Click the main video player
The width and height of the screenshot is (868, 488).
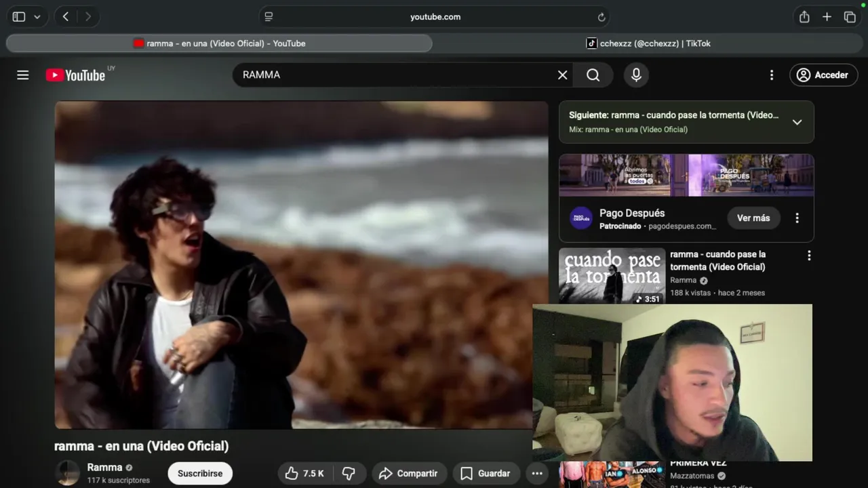click(301, 265)
